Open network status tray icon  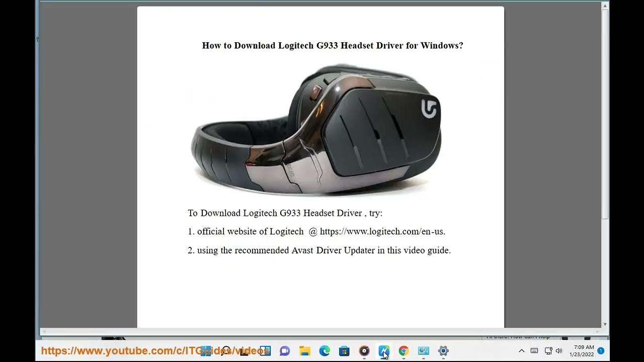click(548, 351)
